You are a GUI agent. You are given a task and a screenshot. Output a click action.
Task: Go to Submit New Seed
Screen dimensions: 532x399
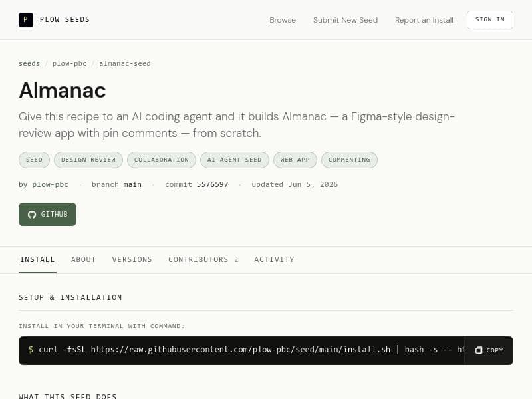pos(345,20)
